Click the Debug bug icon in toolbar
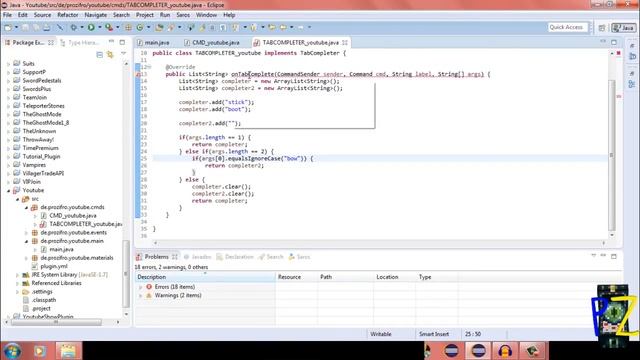 coord(73,27)
